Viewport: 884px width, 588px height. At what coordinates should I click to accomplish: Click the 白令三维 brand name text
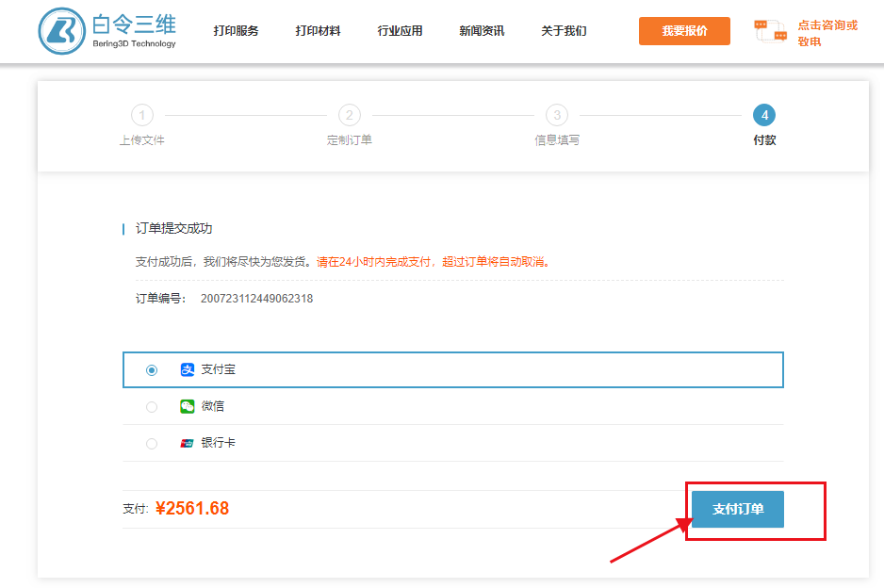pos(134,24)
